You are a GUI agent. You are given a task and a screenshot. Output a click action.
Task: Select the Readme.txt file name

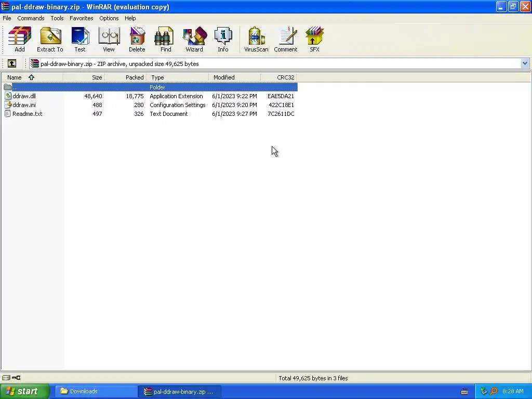28,114
